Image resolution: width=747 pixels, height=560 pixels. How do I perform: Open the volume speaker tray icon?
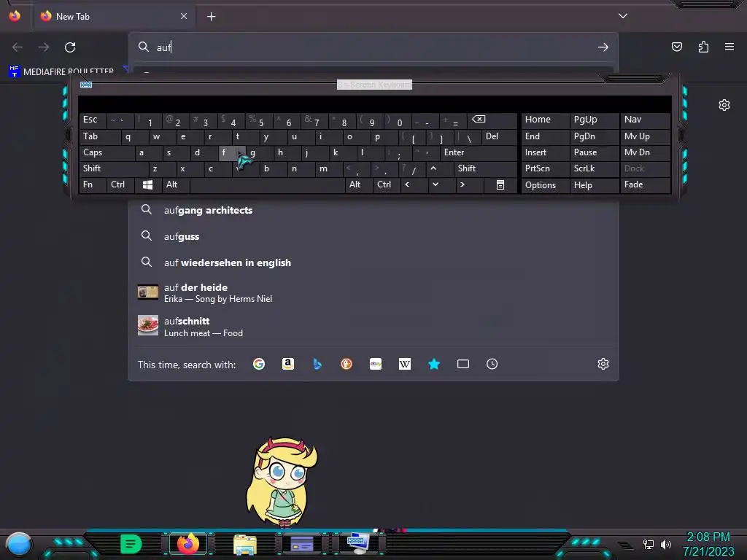[x=666, y=544]
